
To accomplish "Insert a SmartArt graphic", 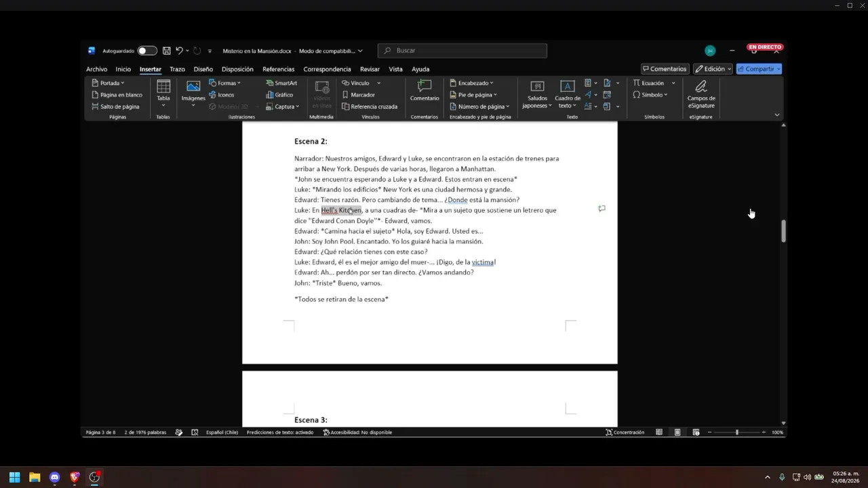I will click(281, 83).
